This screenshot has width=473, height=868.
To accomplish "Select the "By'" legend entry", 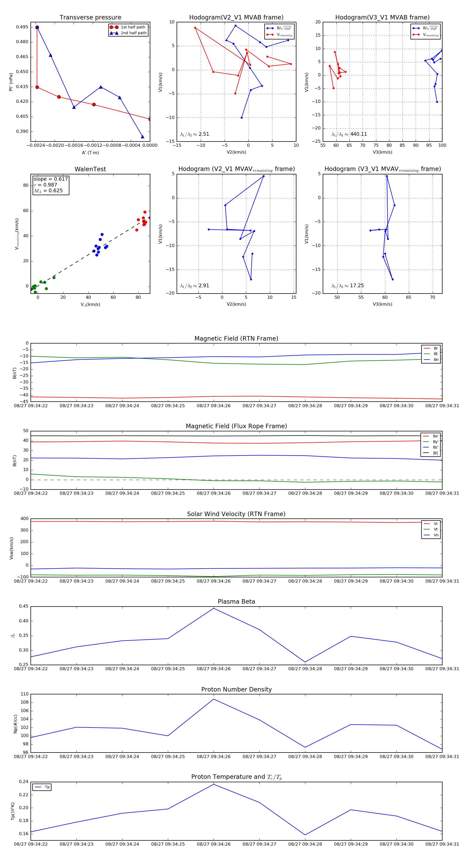I will (431, 442).
